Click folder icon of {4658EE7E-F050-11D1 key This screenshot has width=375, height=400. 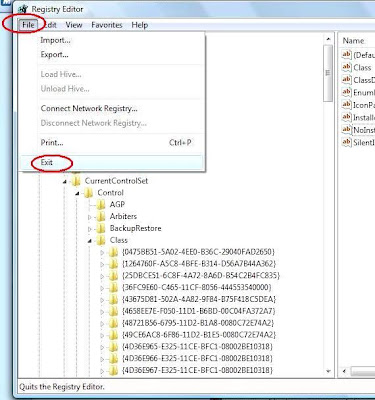113,311
